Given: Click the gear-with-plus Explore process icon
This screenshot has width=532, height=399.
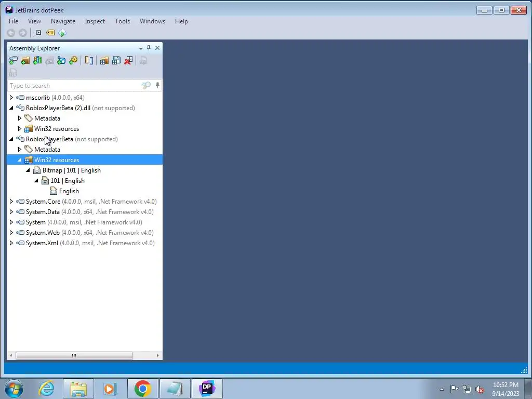Looking at the screenshot, I should point(73,61).
